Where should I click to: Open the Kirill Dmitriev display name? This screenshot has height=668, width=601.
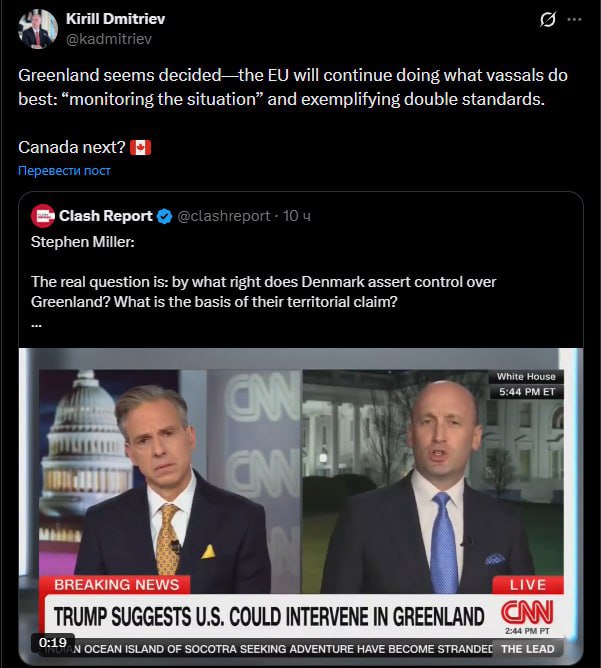115,19
